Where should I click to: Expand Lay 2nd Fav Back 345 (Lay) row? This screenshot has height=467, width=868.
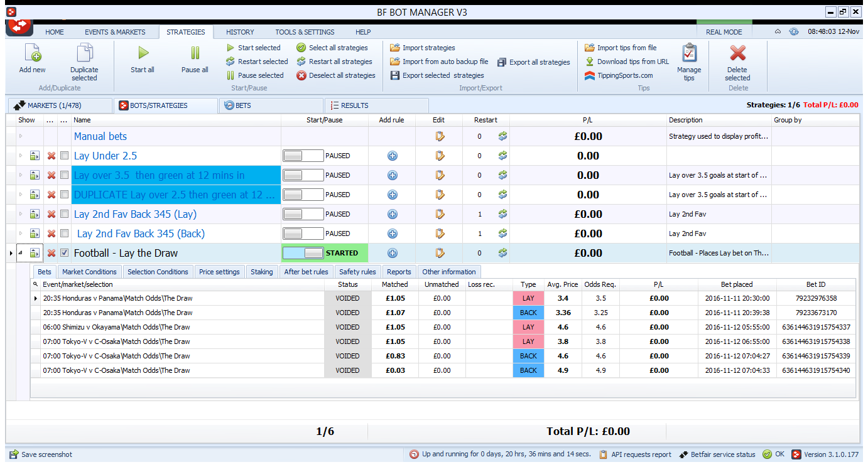coord(21,214)
